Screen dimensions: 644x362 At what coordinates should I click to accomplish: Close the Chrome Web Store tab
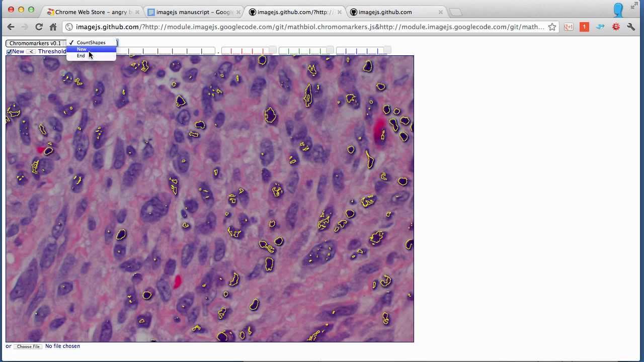[x=137, y=12]
